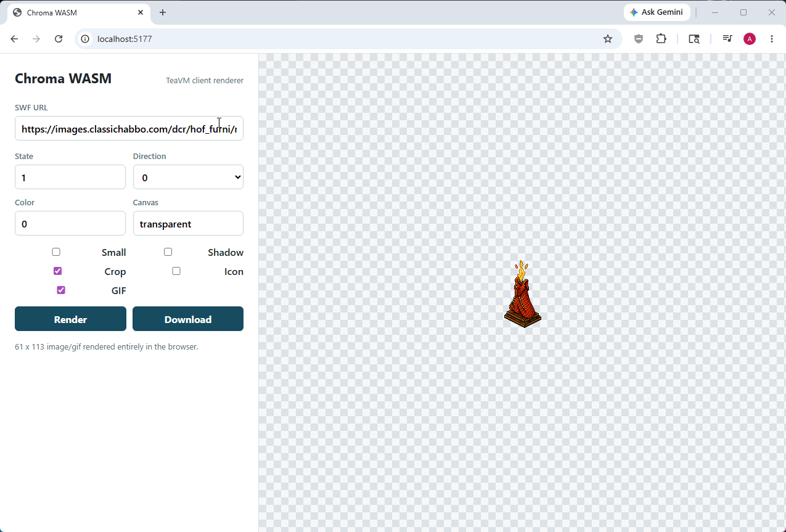Open the profile avatar A
The width and height of the screenshot is (786, 532).
(750, 39)
